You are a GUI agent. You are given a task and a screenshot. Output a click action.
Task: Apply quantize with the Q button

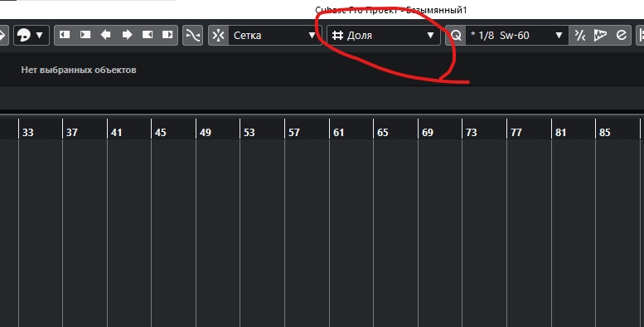click(456, 36)
